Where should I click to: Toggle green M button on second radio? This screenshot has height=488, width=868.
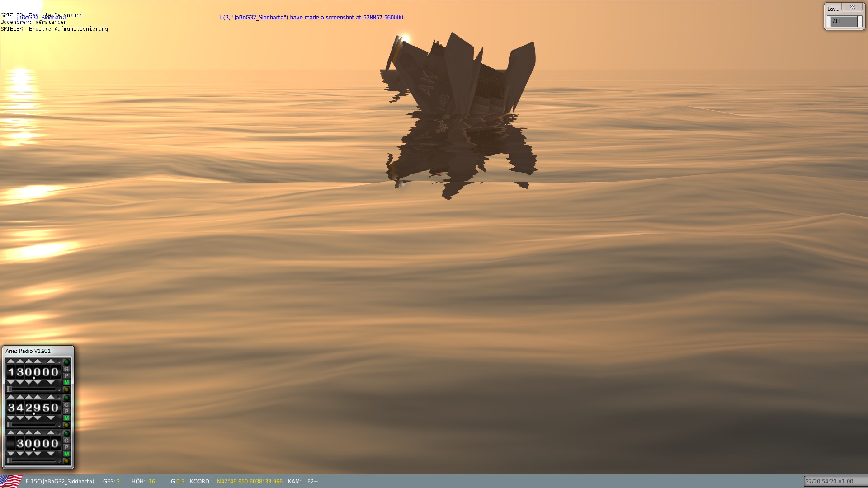[66, 418]
